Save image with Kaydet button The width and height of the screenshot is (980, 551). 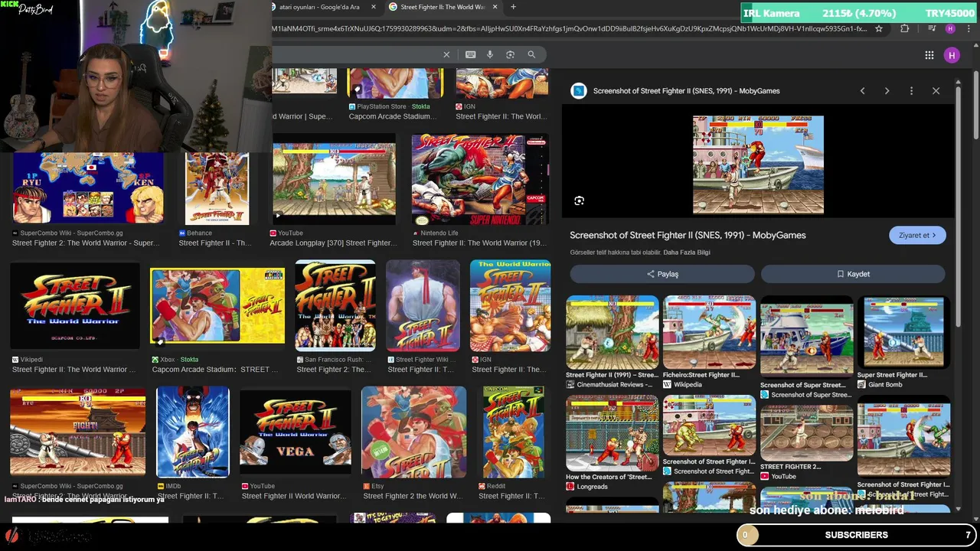[853, 274]
